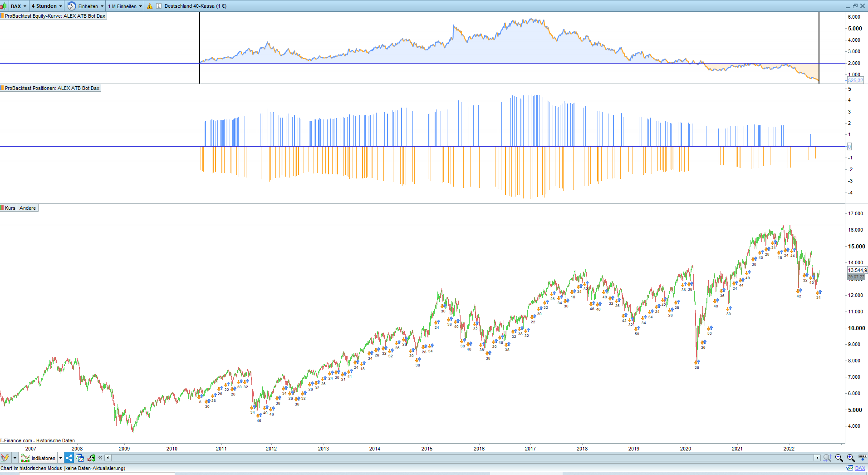Click the blue share icon
The height and width of the screenshot is (475, 868).
click(69, 458)
